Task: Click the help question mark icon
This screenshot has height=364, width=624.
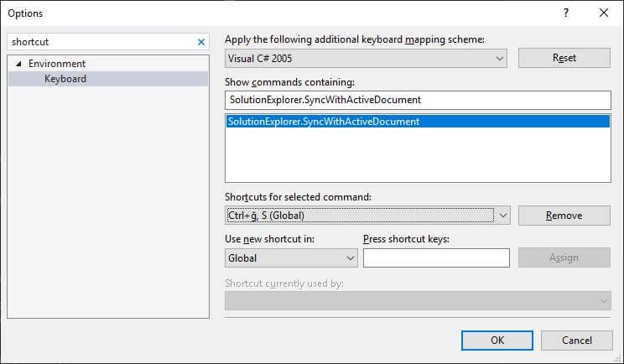Action: tap(566, 13)
